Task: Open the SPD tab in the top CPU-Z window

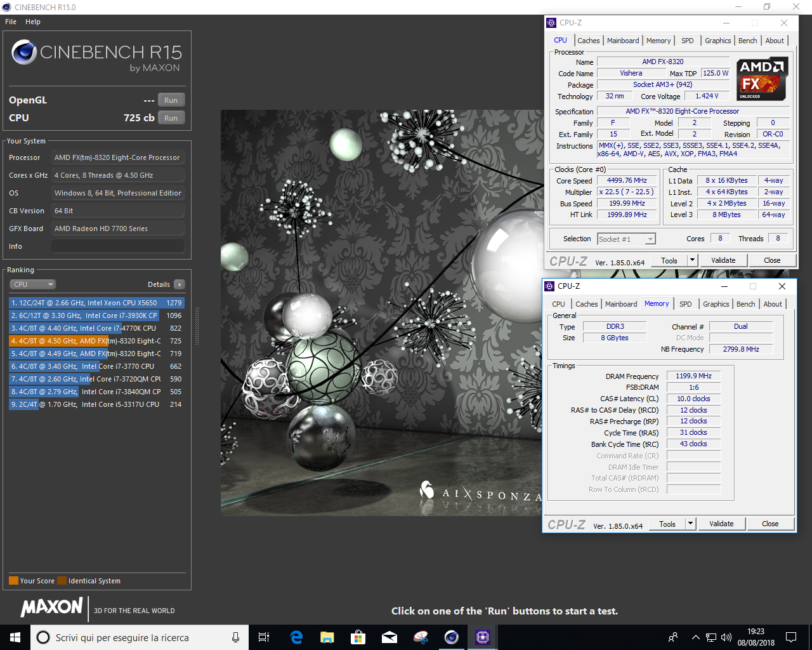Action: (688, 41)
